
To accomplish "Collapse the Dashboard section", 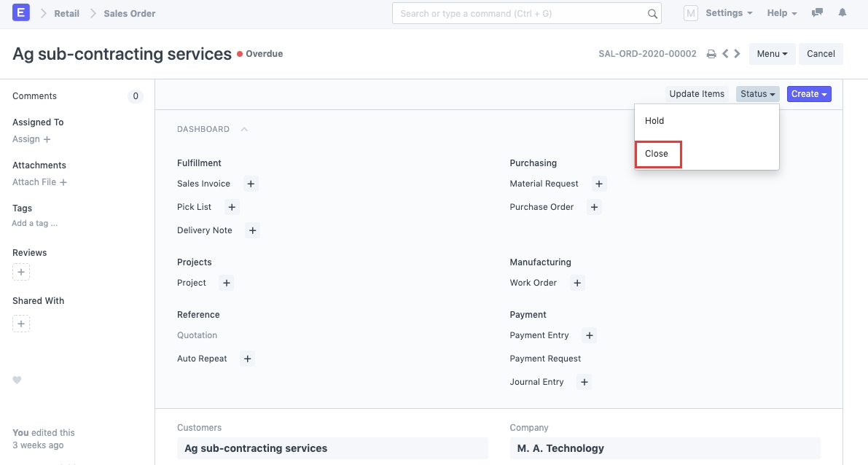I will click(244, 129).
